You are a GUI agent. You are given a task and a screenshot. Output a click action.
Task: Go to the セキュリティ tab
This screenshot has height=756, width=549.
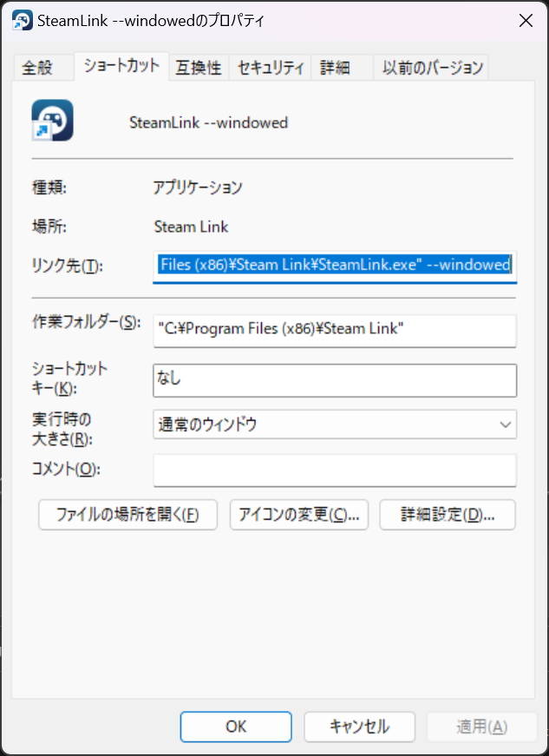click(271, 68)
